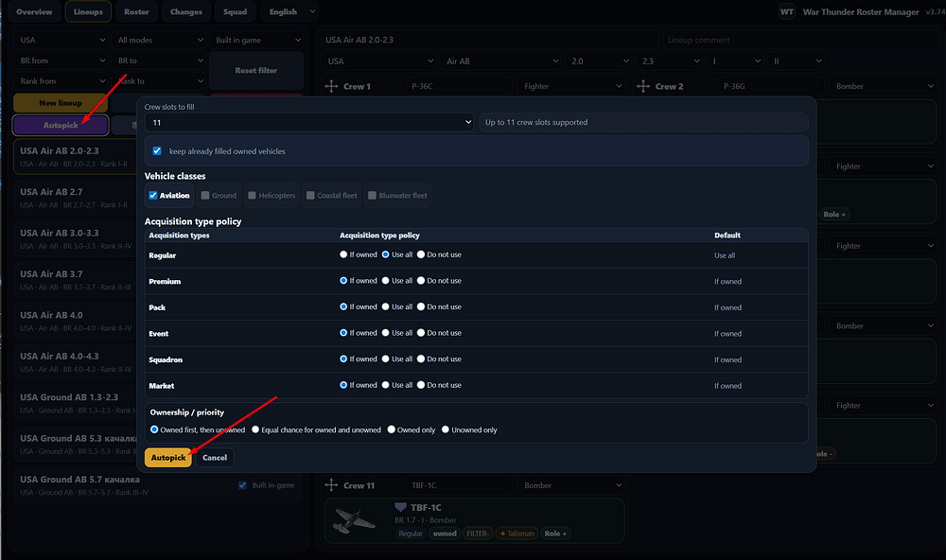The image size is (946, 560).
Task: Open the 2.0 minimum BR dropdown
Action: 599,61
